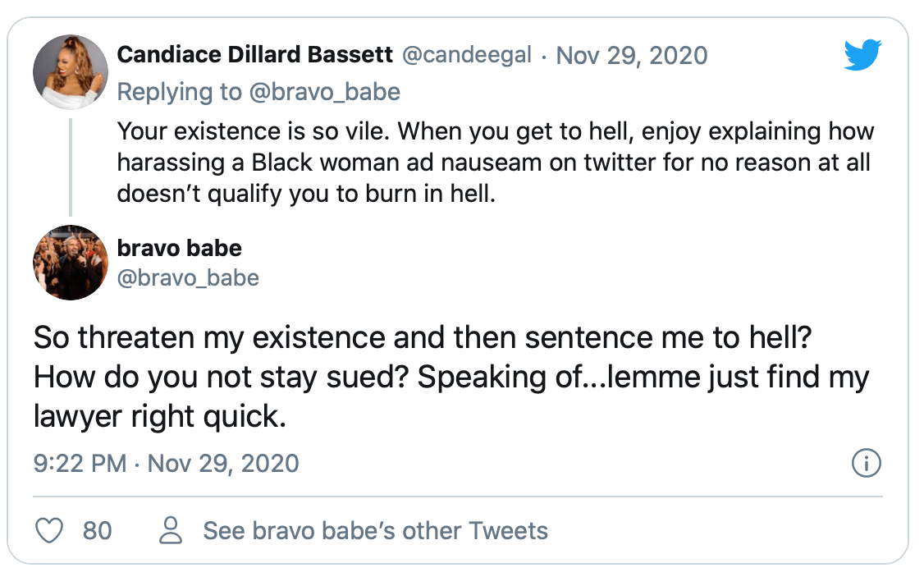The width and height of the screenshot is (924, 586).
Task: Open bravo babe's profile picture
Action: [71, 263]
